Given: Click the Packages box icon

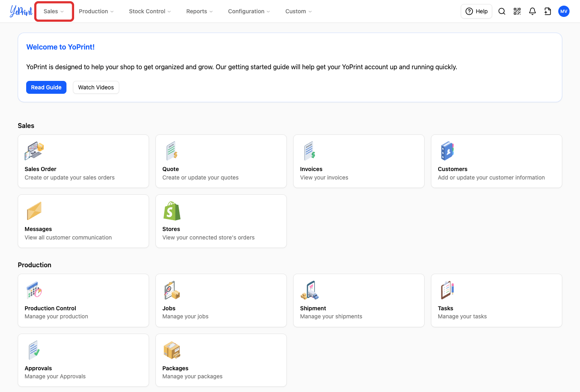Looking at the screenshot, I should coord(172,350).
